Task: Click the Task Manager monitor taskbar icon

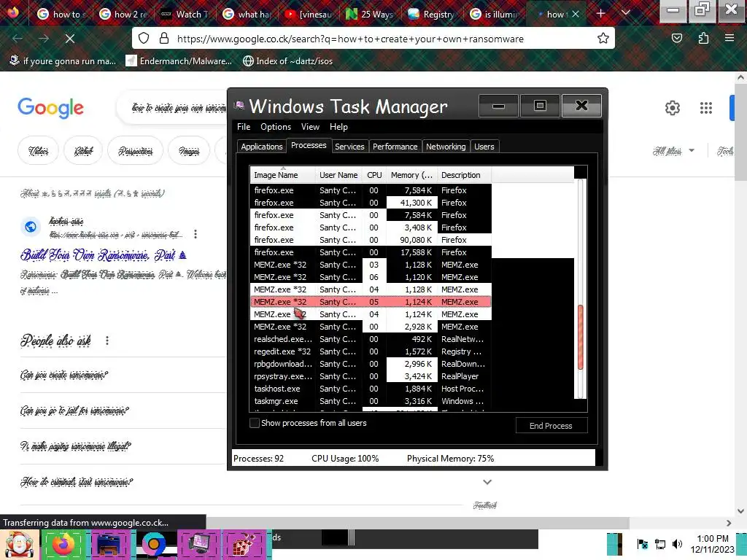Action: coord(199,545)
